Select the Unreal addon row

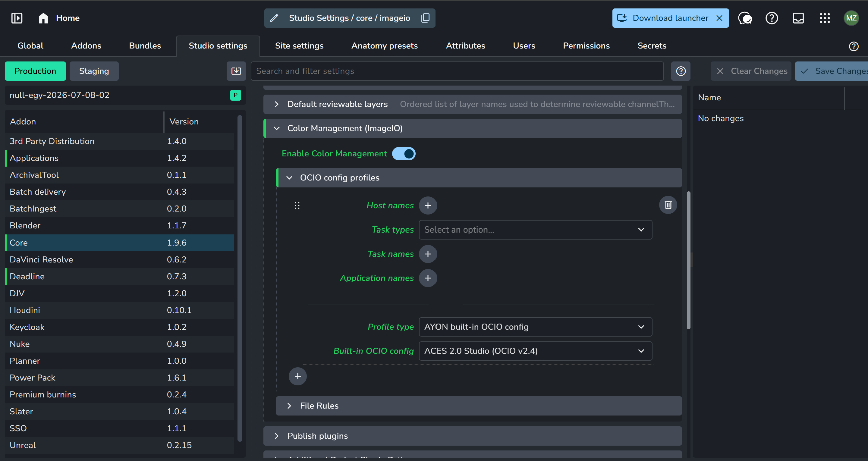119,446
